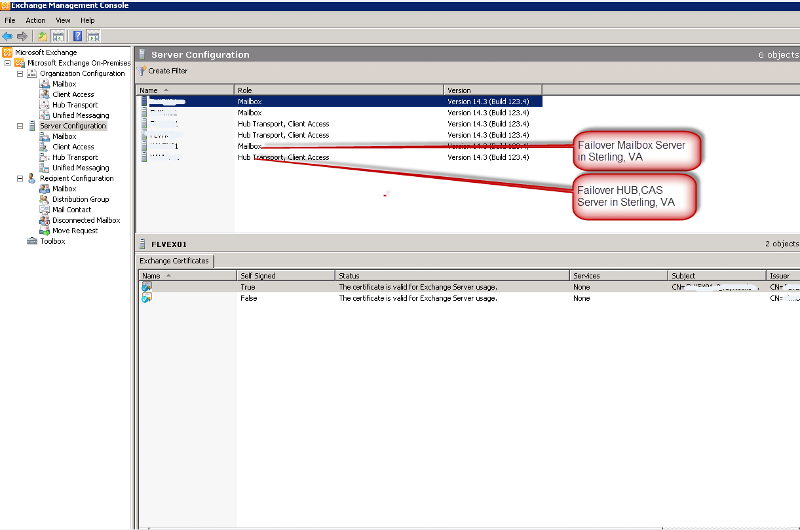
Task: Collapse the Recipient Configuration branch
Action: pyautogui.click(x=20, y=178)
